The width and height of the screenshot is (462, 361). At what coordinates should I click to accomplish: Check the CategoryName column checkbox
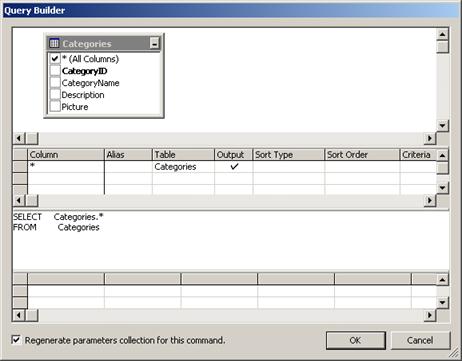pos(55,83)
